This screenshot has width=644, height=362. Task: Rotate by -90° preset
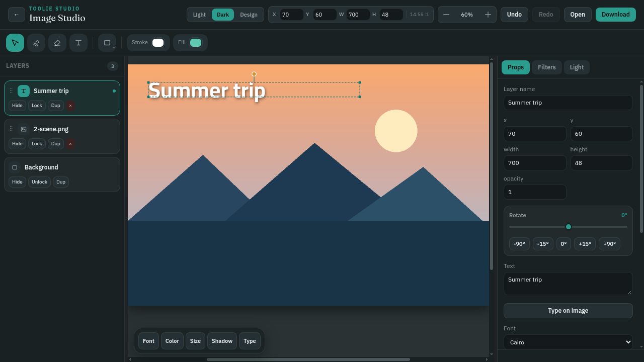click(519, 244)
